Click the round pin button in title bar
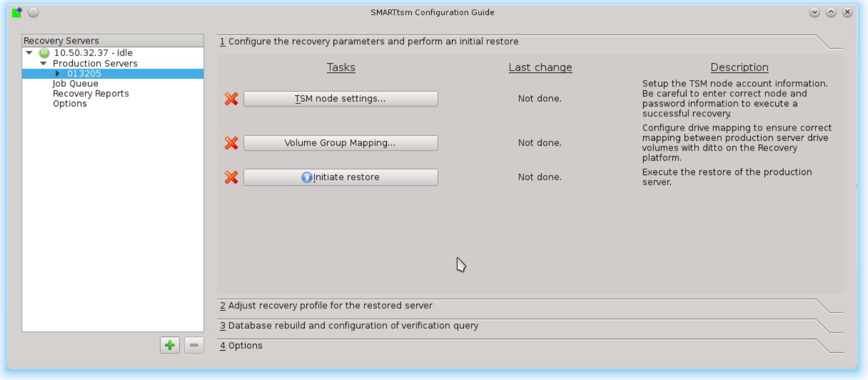Image resolution: width=868 pixels, height=380 pixels. (34, 12)
